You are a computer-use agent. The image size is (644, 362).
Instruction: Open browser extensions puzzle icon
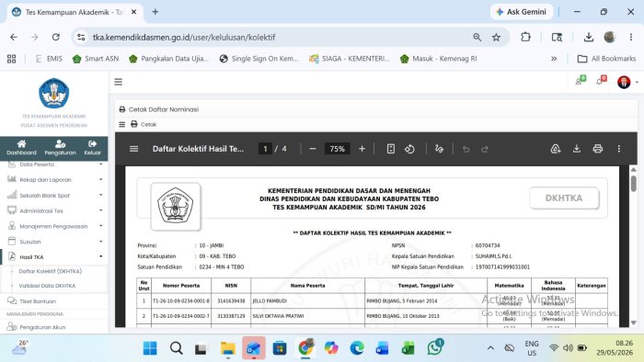coord(525,38)
